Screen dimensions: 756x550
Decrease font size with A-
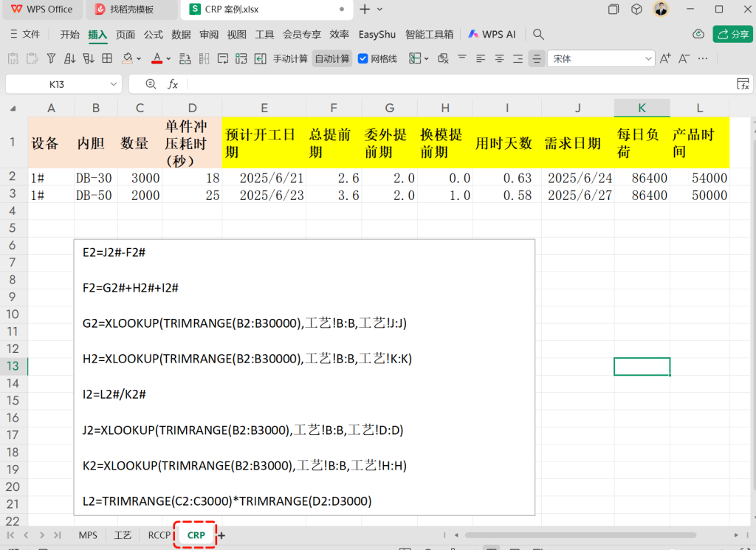pos(684,59)
